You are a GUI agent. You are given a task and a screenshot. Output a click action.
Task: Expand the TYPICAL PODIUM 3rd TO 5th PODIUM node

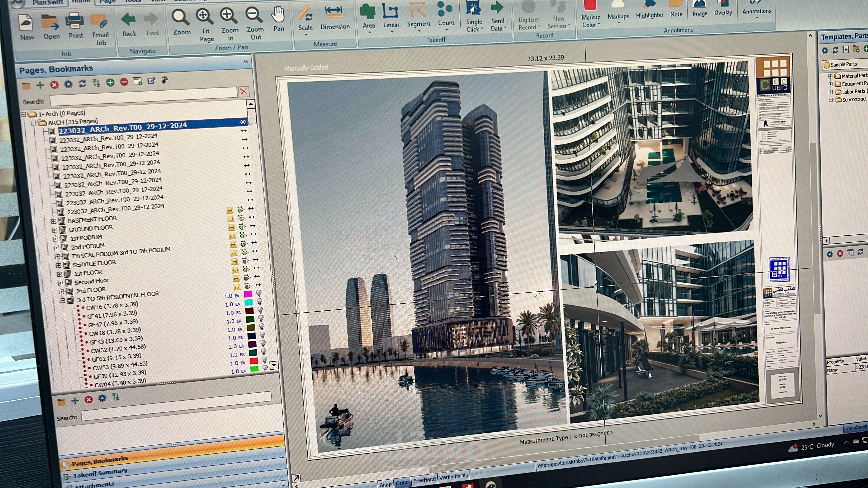57,257
